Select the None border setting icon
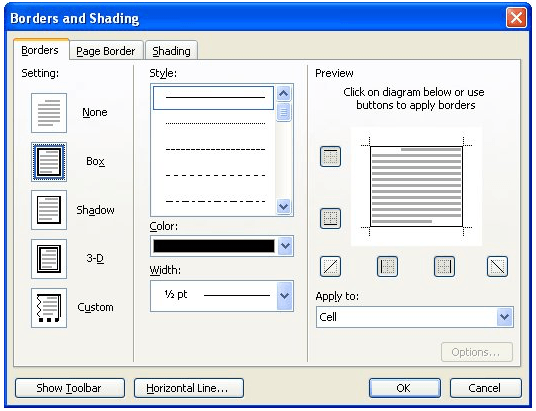The image size is (536, 411). [x=49, y=113]
